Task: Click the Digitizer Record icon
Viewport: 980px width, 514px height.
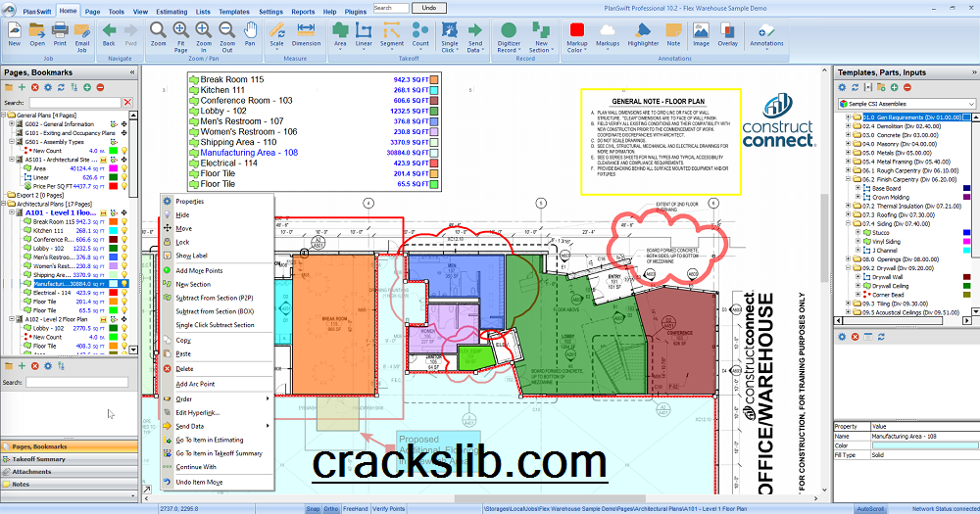Action: [x=509, y=29]
